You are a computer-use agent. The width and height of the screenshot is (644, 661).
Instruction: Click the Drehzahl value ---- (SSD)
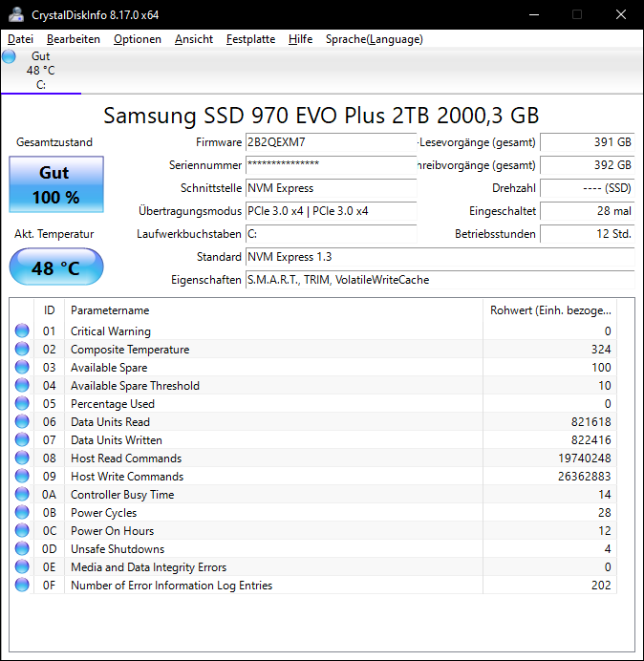(x=587, y=188)
